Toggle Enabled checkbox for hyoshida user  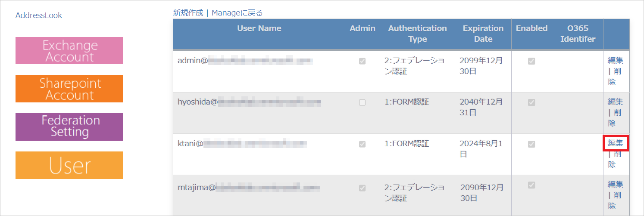coord(531,102)
